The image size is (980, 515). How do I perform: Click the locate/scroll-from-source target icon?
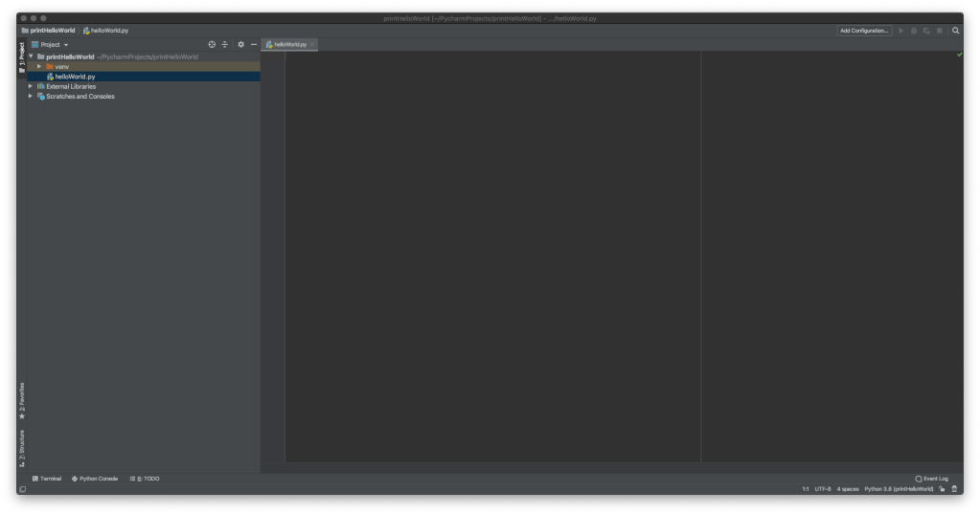(x=212, y=44)
